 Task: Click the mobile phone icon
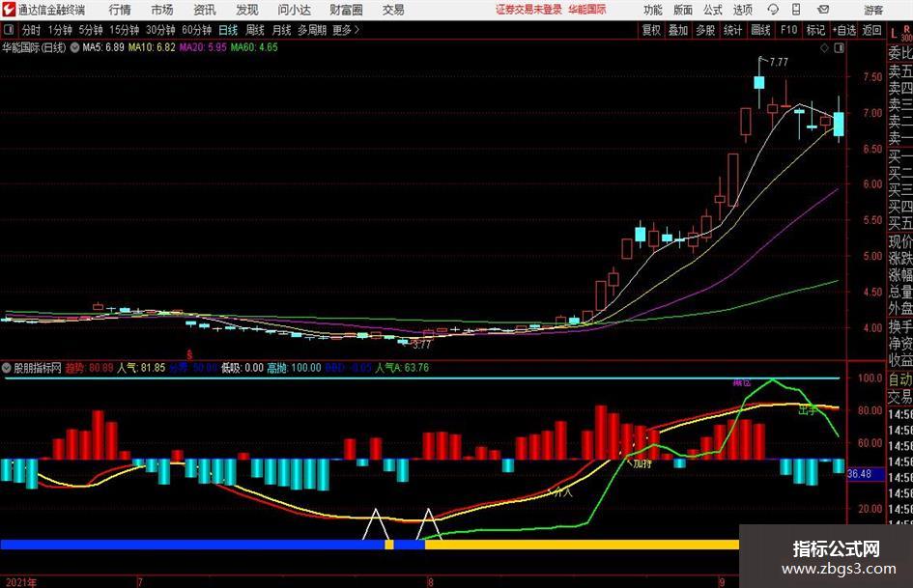click(796, 10)
